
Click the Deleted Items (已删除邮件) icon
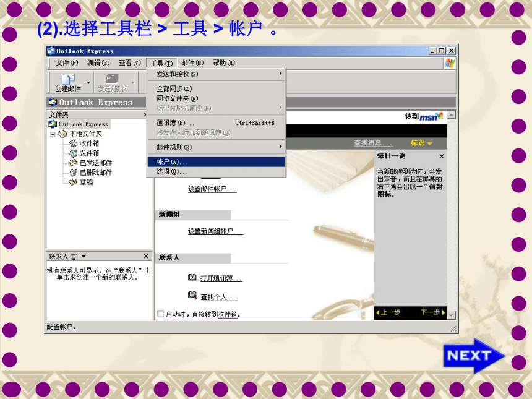tap(73, 173)
